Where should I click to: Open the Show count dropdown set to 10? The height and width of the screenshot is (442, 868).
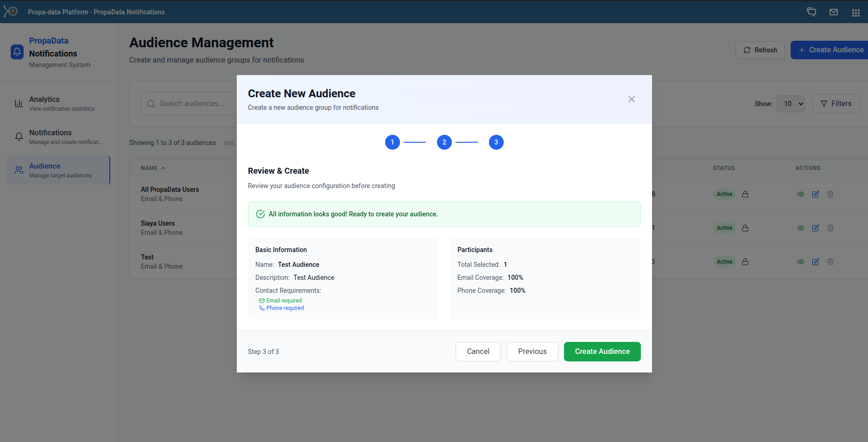[x=791, y=104]
